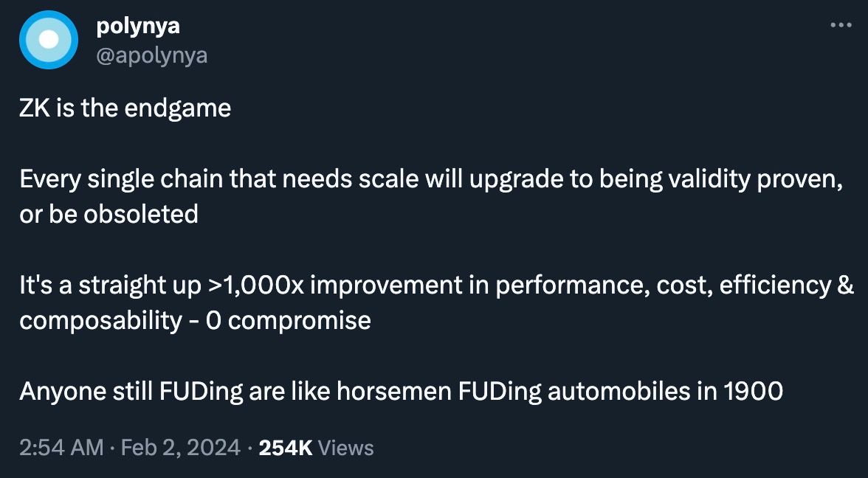The height and width of the screenshot is (478, 868).
Task: Click the @apolynya handle
Action: (152, 55)
